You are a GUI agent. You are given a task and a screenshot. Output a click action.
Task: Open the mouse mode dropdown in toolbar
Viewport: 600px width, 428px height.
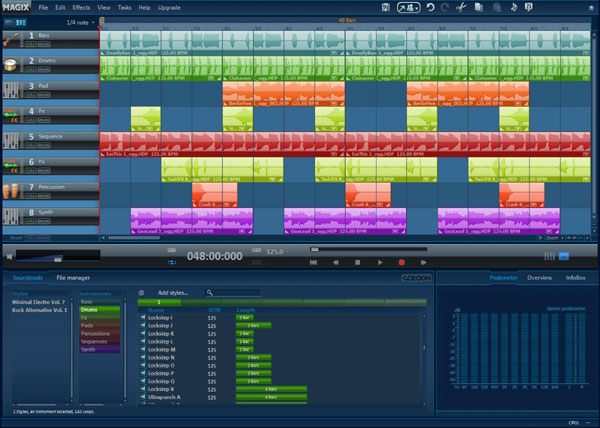point(409,7)
